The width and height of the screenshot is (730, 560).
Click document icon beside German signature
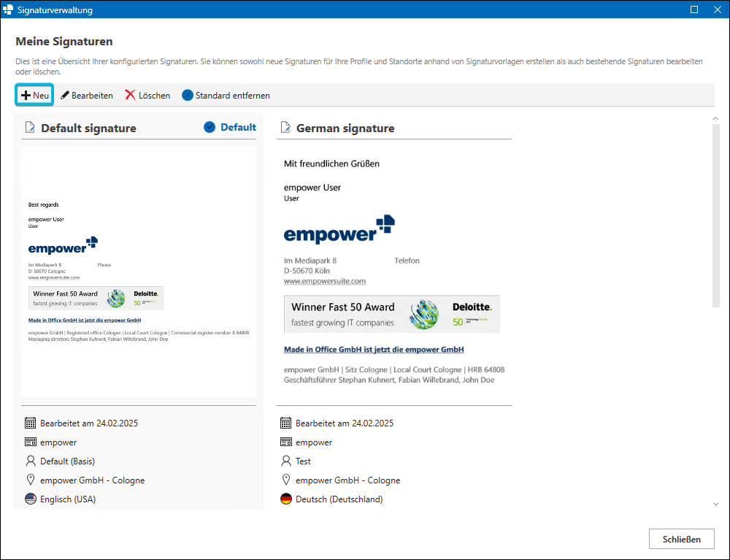click(x=285, y=127)
